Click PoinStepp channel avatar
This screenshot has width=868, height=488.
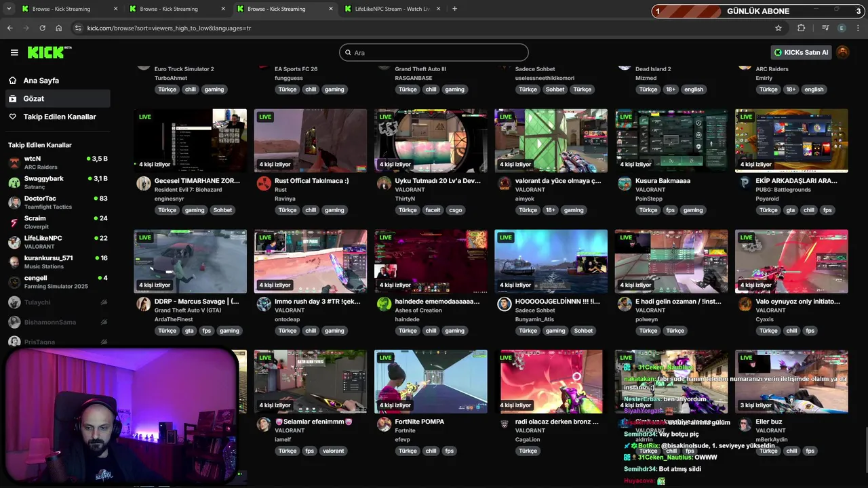(625, 184)
